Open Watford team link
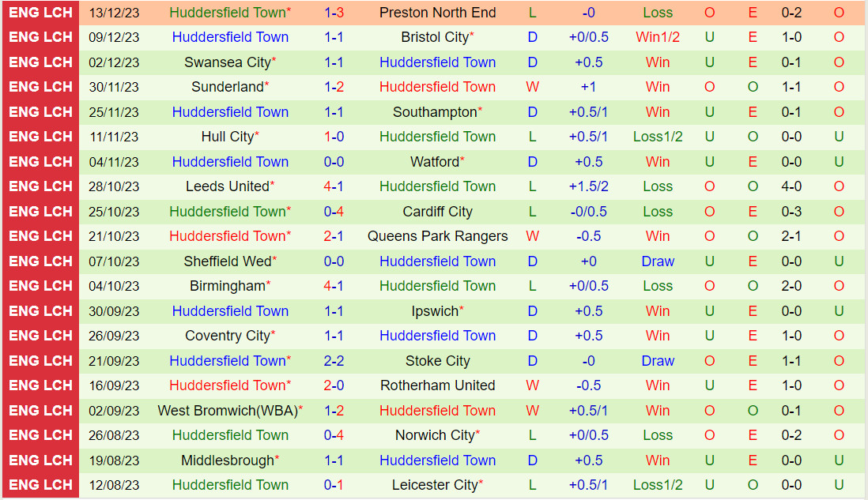This screenshot has height=500, width=868. 435,161
